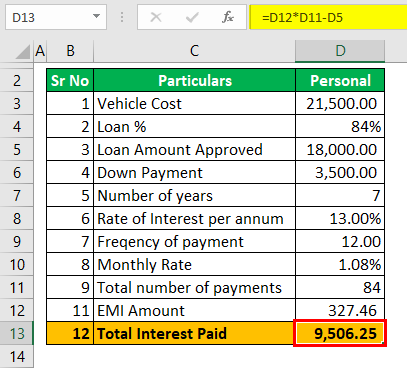Screen dimensions: 407x368
Task: Select the 'Vehicle Cost' cell
Action: pos(195,104)
